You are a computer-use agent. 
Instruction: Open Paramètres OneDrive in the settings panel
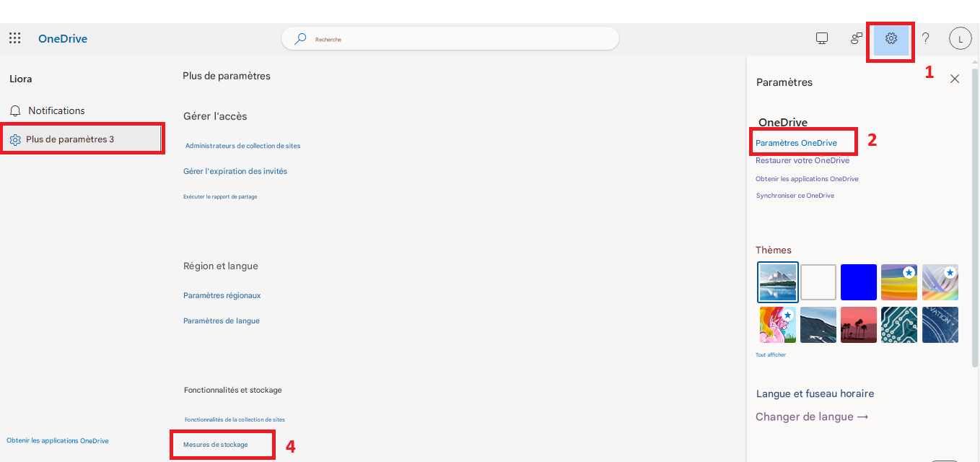(x=797, y=143)
